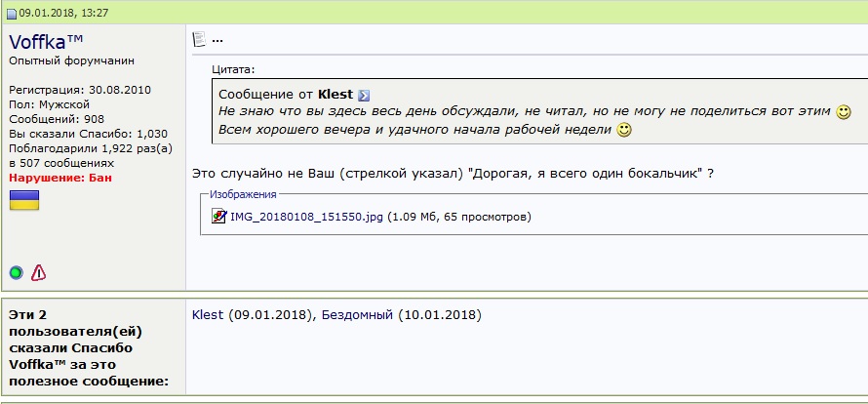
Task: View original post arrow next to Klest
Action: [x=364, y=96]
